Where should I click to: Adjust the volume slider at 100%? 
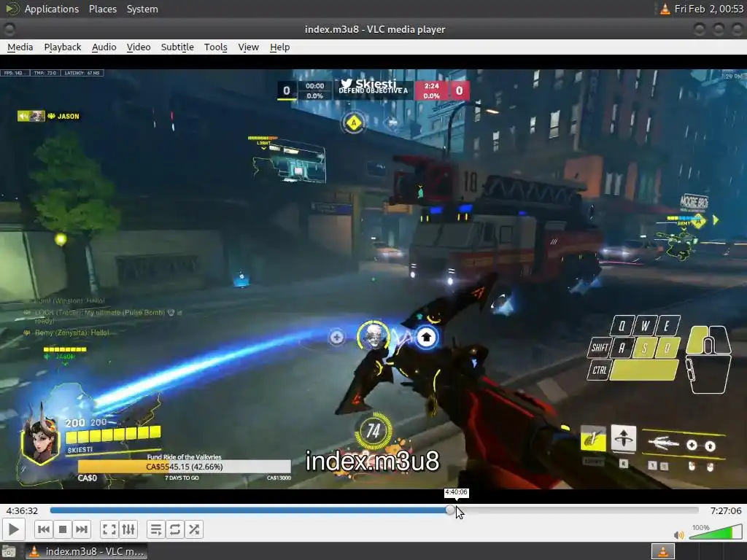715,532
